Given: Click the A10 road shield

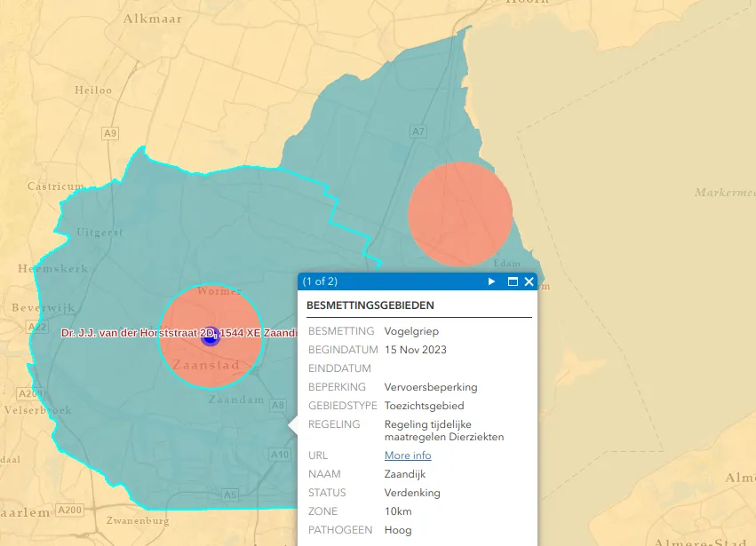Looking at the screenshot, I should click(280, 455).
